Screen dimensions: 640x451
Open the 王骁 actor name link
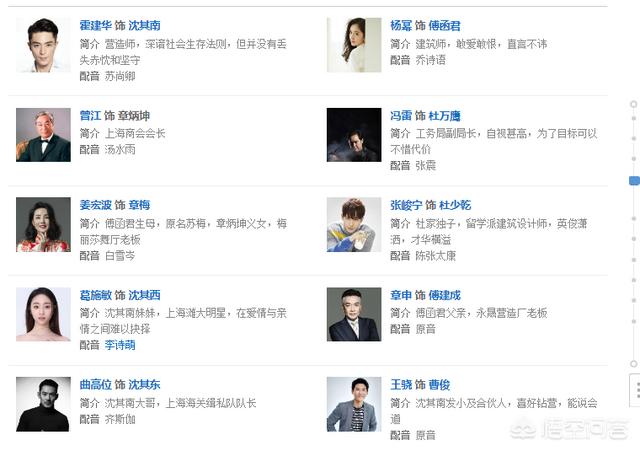(400, 384)
